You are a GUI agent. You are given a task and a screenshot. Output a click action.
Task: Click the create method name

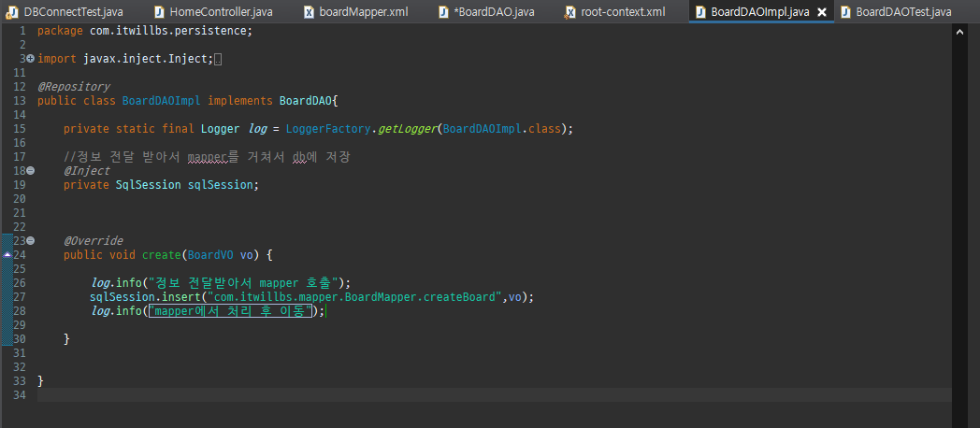tap(161, 255)
